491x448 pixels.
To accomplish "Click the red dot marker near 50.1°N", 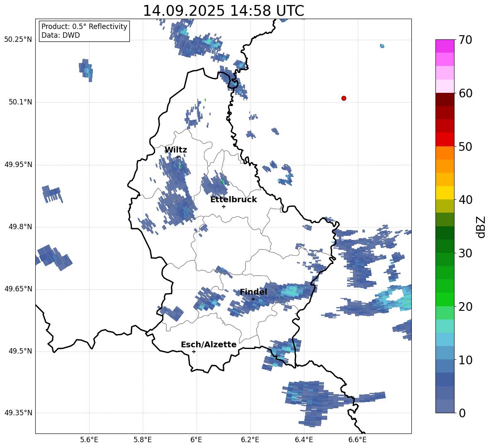I will [x=344, y=98].
